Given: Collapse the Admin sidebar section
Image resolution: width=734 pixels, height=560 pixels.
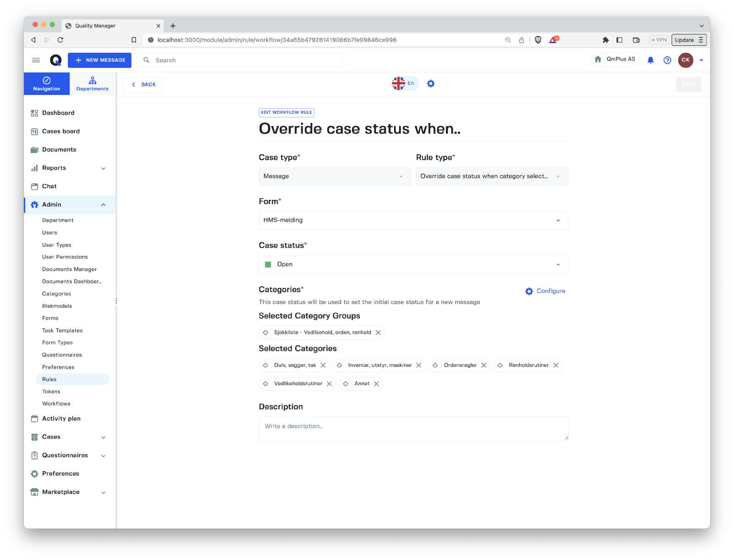Looking at the screenshot, I should 103,205.
